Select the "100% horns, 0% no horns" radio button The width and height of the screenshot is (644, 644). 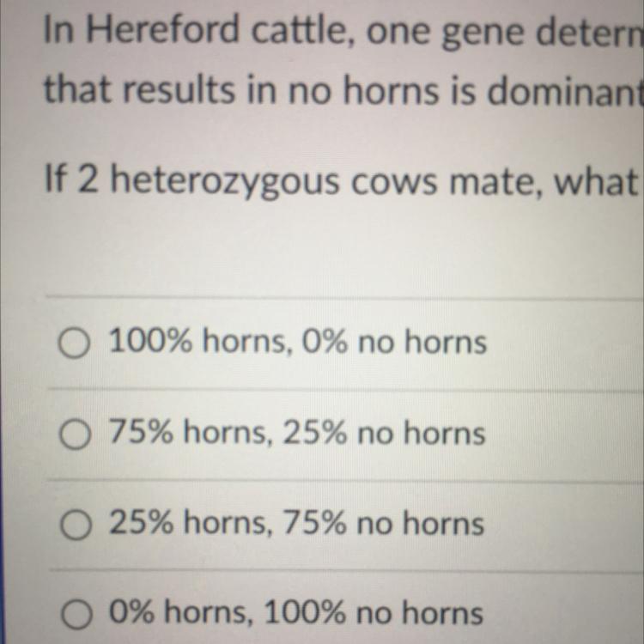(x=74, y=343)
